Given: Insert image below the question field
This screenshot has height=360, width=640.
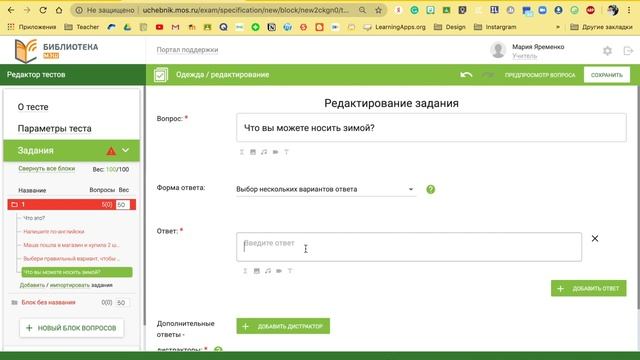Looking at the screenshot, I should (x=253, y=152).
